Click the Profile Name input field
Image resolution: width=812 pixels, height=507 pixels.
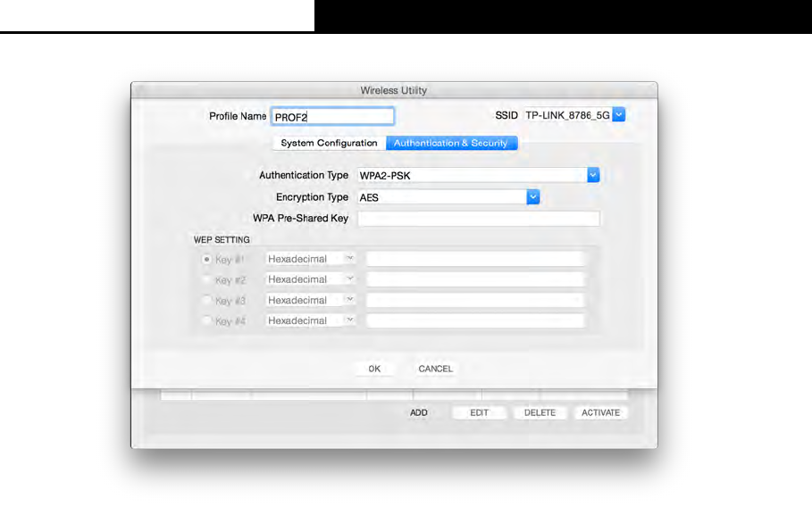click(x=332, y=116)
